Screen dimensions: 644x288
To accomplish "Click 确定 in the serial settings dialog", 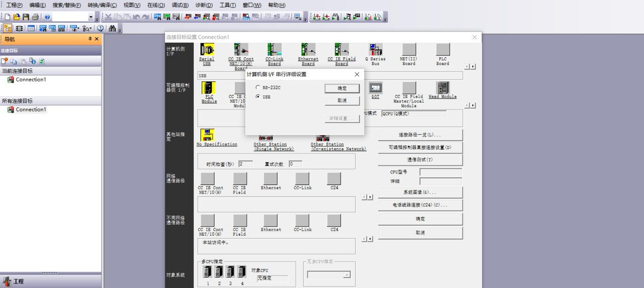I will coord(342,88).
